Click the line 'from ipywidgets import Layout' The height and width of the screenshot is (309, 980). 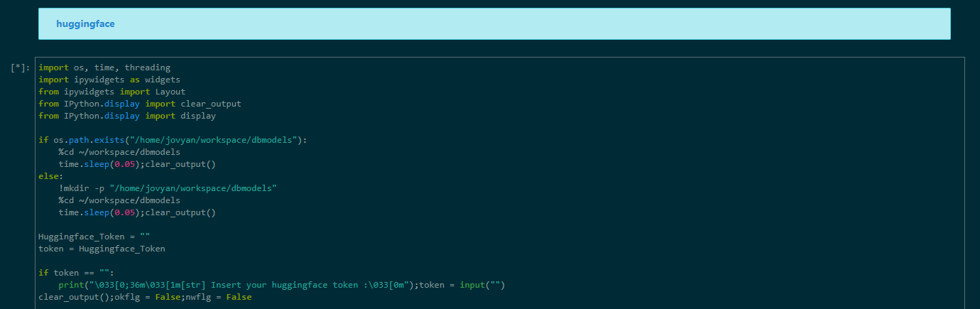(112, 92)
